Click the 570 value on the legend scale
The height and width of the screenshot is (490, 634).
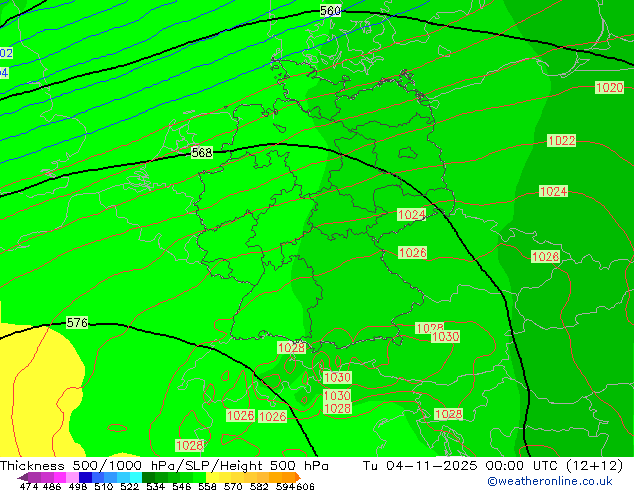pyautogui.click(x=233, y=486)
